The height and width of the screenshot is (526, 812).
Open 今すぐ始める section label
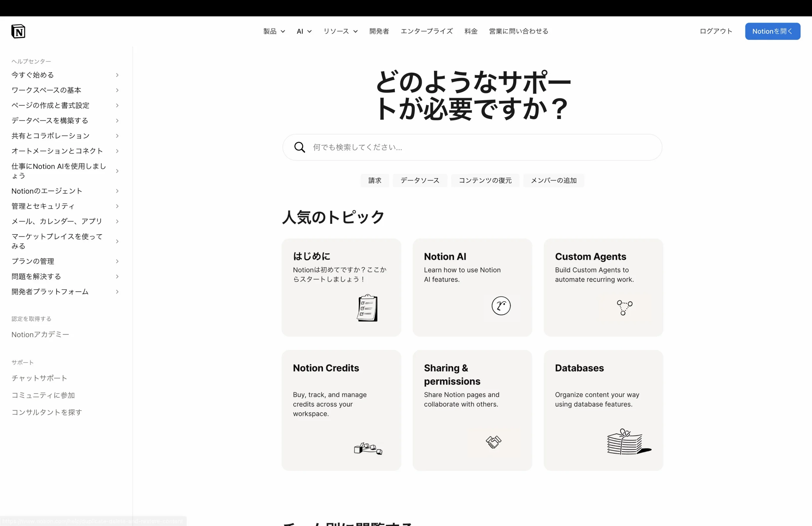pos(33,75)
